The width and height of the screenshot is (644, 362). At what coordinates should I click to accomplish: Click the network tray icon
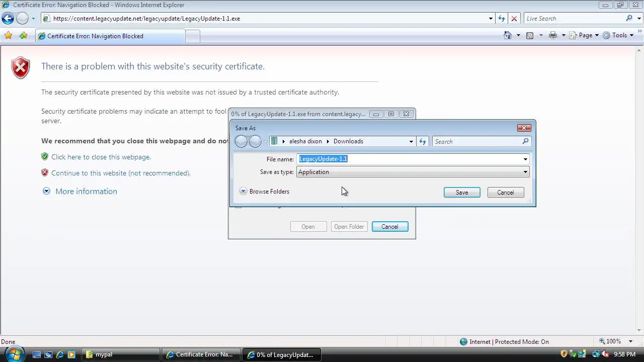596,354
